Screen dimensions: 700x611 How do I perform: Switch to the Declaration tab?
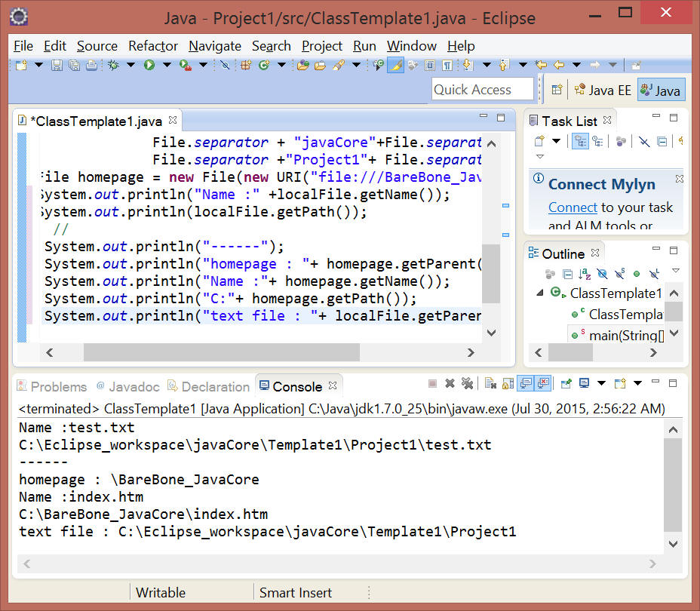(208, 386)
